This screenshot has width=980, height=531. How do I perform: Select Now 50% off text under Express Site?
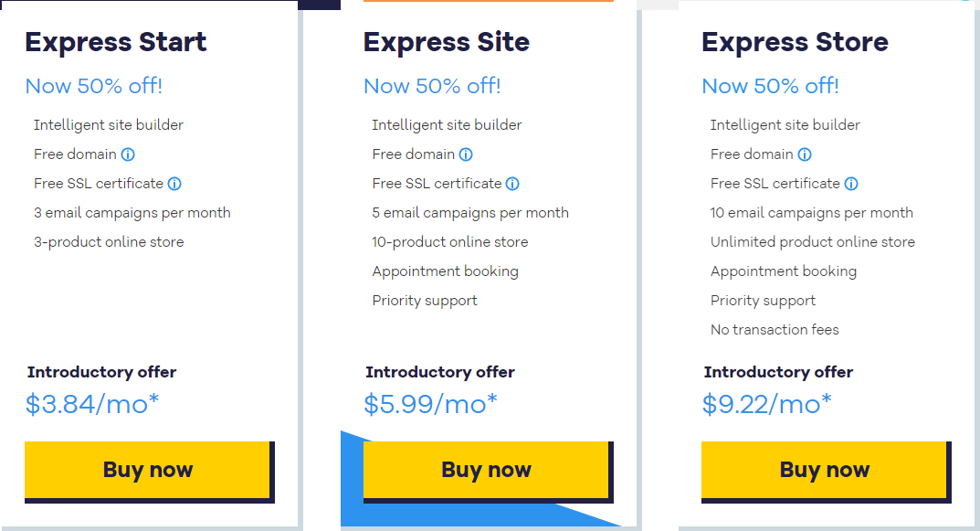pyautogui.click(x=432, y=86)
